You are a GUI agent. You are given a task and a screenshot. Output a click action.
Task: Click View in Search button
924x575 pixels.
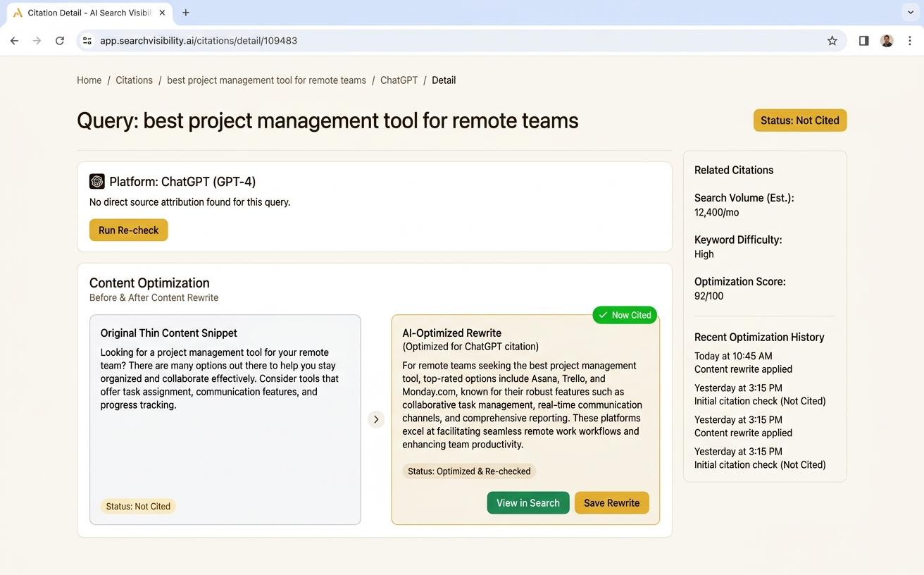(528, 503)
